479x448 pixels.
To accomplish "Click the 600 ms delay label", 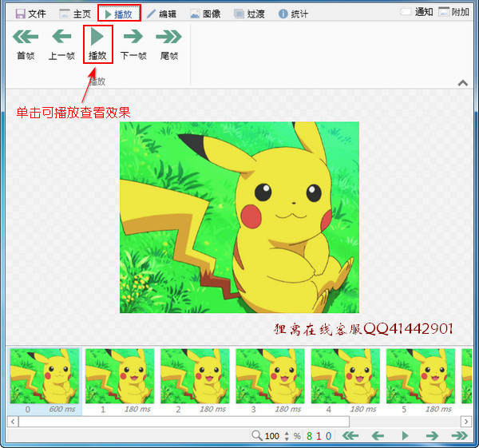I will [x=62, y=409].
